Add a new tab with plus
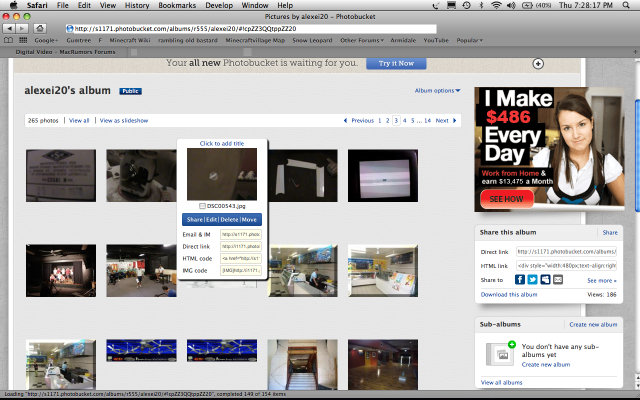640x400 pixels. click(x=635, y=52)
